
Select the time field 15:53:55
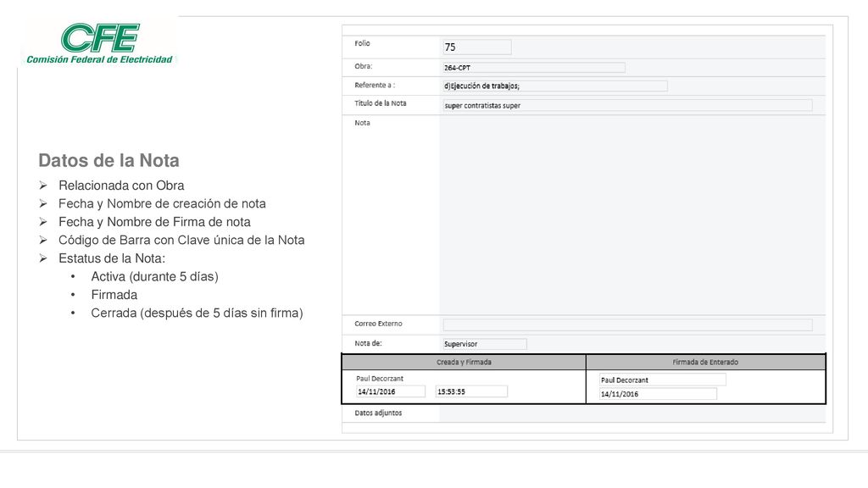click(x=471, y=391)
